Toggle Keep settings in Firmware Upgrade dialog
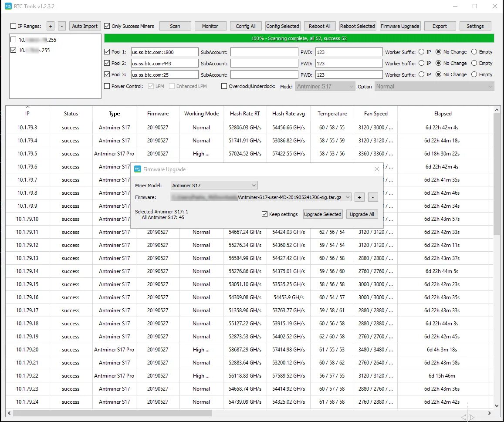504x422 pixels. 264,214
